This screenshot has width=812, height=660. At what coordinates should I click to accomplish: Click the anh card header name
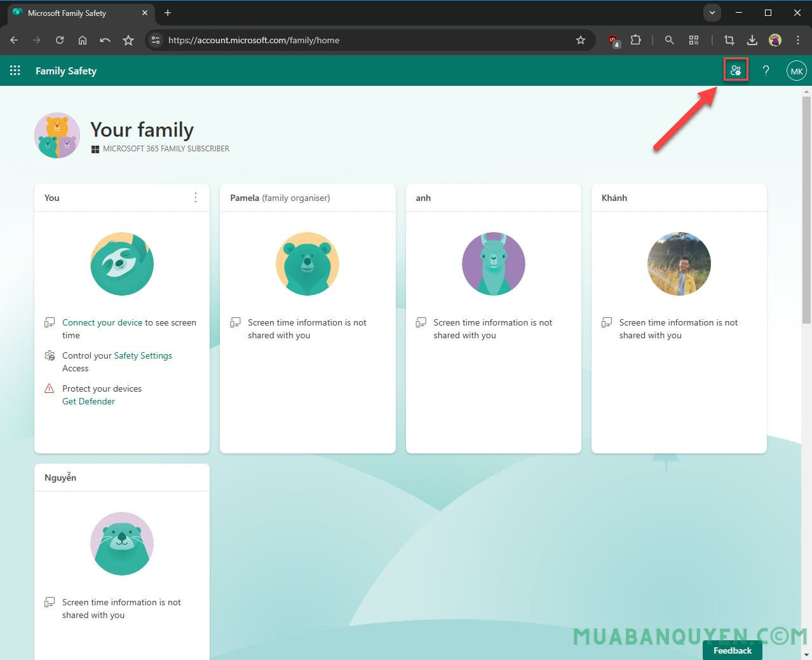click(x=423, y=198)
